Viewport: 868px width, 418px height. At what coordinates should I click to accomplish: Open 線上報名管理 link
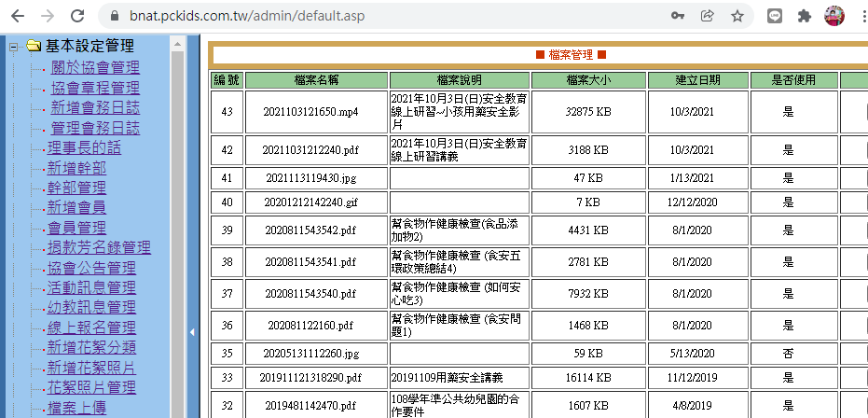coord(92,327)
